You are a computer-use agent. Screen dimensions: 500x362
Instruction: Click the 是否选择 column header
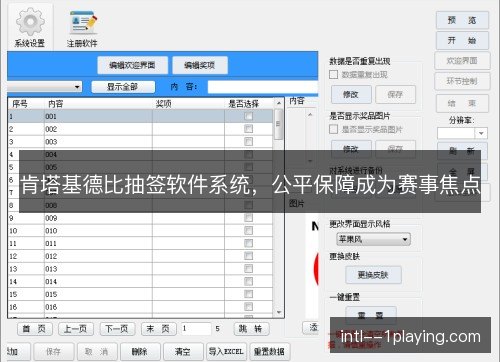click(249, 104)
